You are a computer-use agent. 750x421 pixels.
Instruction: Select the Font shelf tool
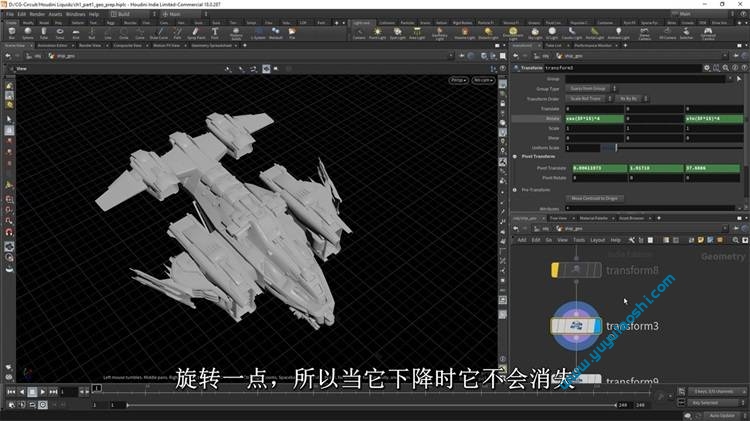click(x=215, y=33)
